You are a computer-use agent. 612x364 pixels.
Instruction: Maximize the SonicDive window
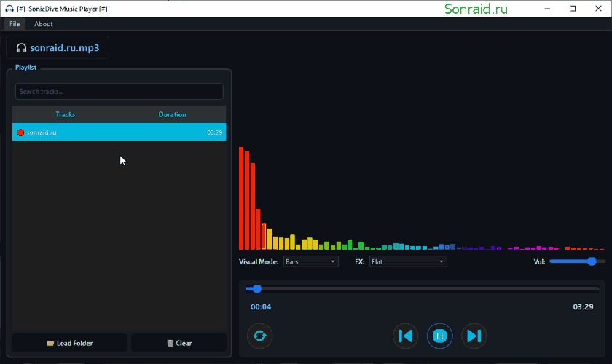pyautogui.click(x=573, y=9)
